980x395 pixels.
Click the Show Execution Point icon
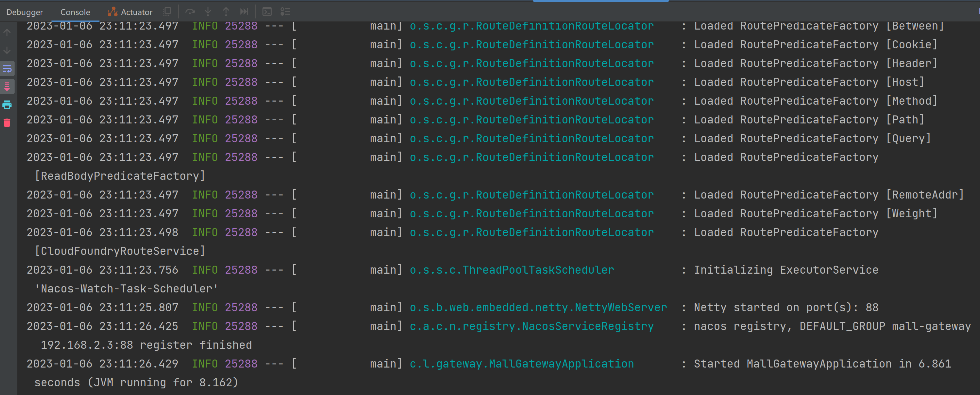167,12
